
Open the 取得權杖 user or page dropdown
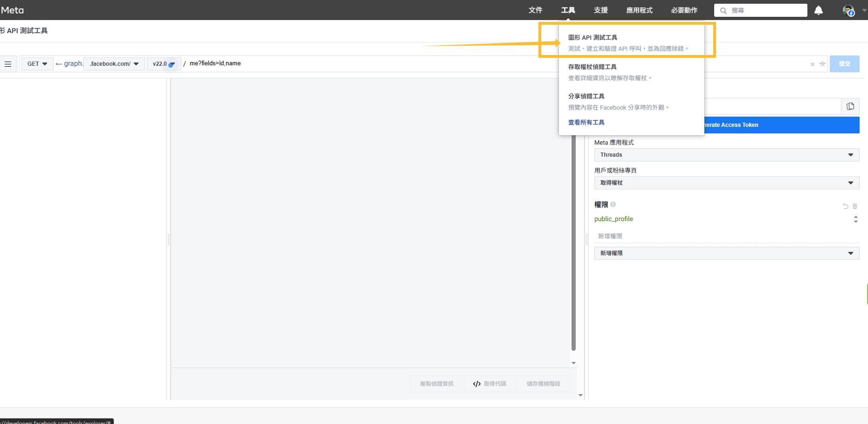[727, 183]
